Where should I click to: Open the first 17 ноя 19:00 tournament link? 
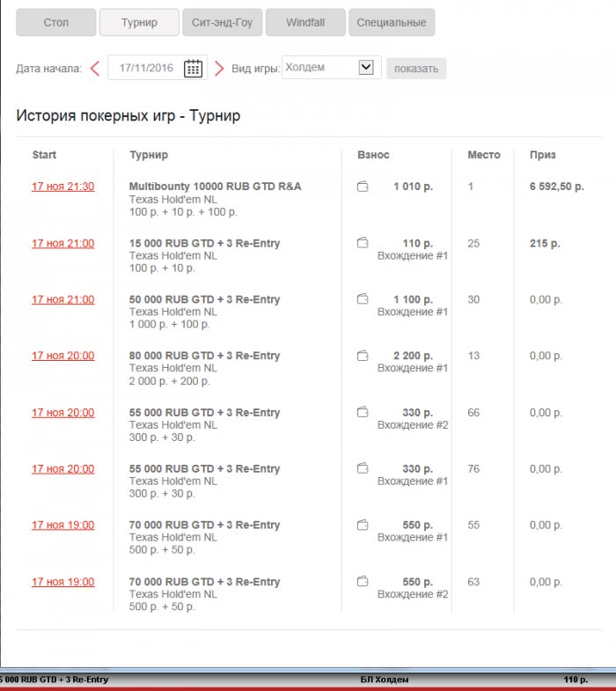tap(62, 525)
